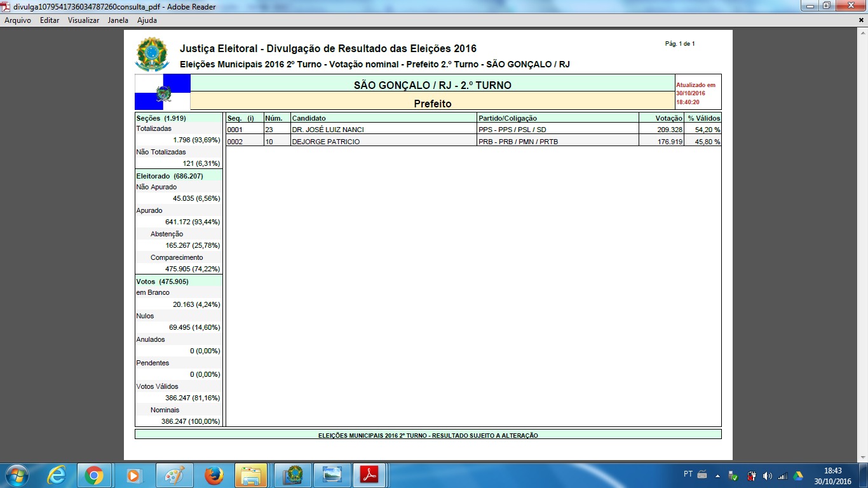Open the Ajuda help menu
868x488 pixels.
click(147, 20)
